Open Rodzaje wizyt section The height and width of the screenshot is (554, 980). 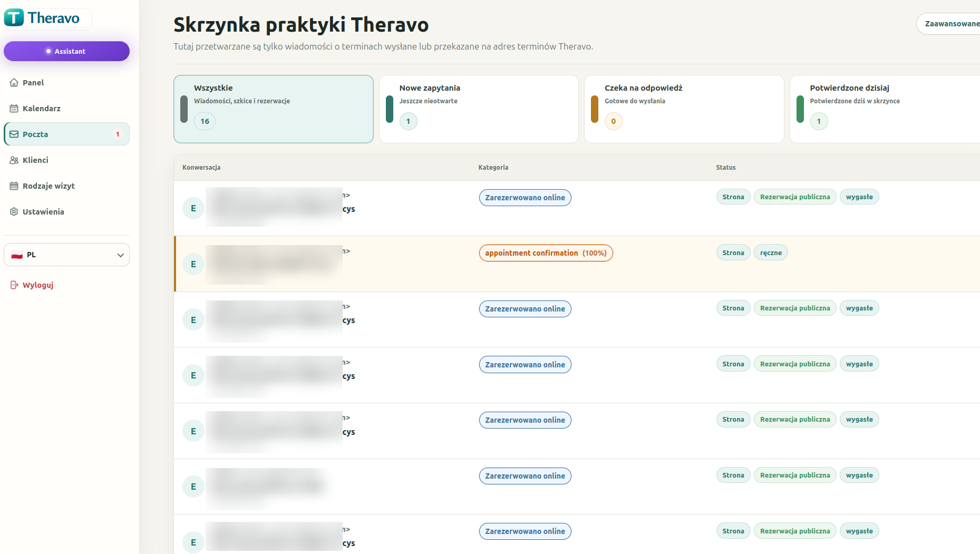click(66, 186)
